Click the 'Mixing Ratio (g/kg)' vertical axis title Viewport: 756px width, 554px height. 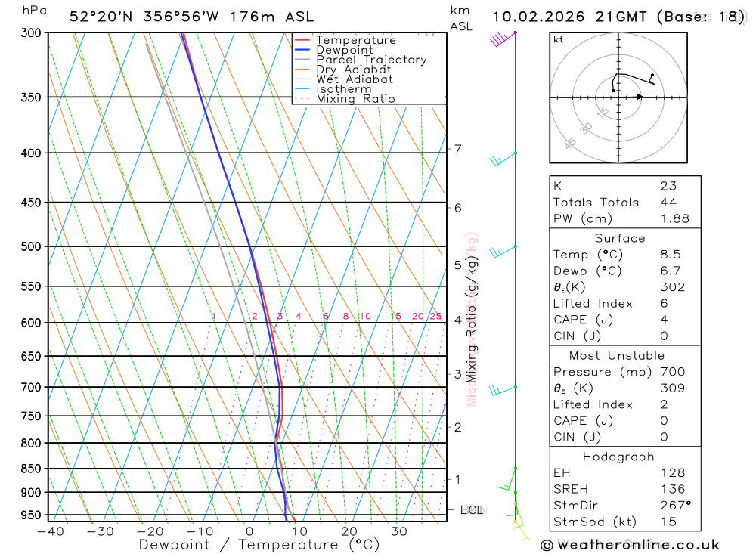[x=471, y=319]
